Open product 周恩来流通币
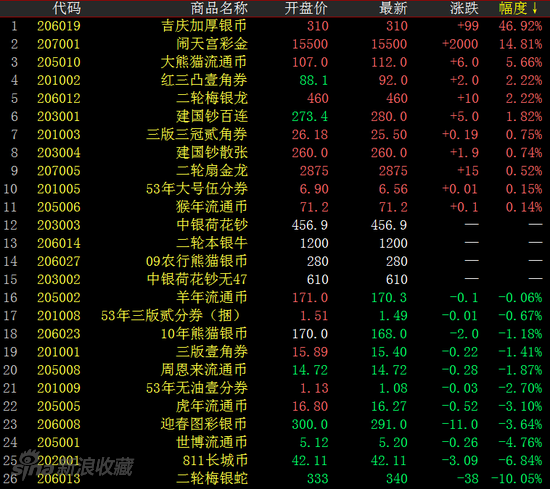The height and width of the screenshot is (489, 550). tap(204, 370)
